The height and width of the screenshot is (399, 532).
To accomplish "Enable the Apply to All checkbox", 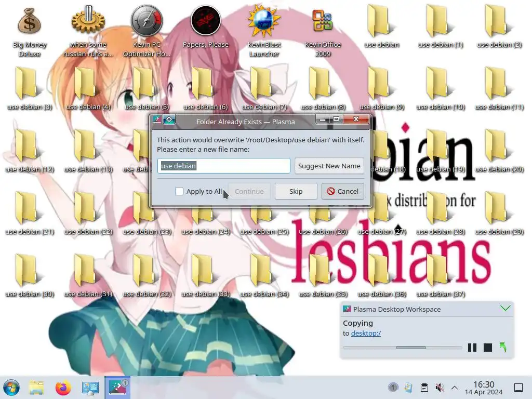I will [179, 191].
